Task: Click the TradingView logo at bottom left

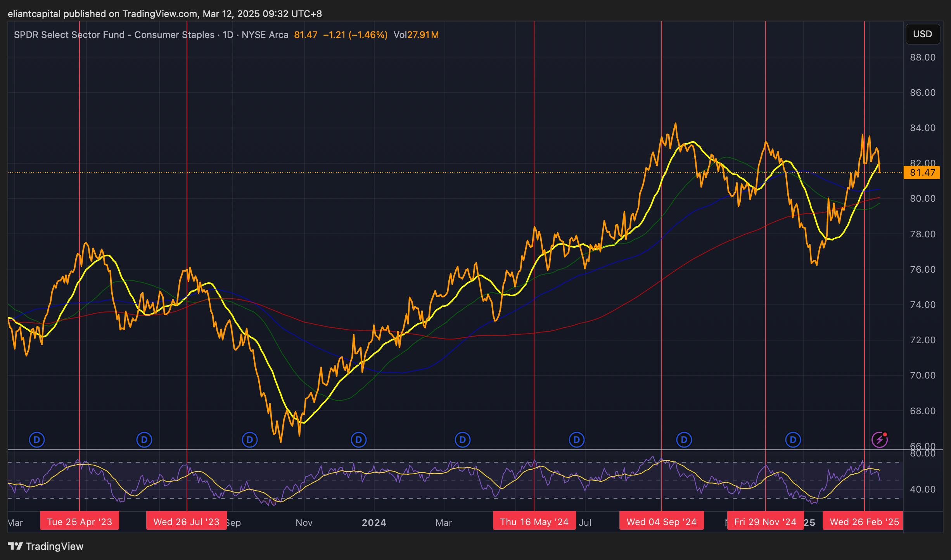Action: click(x=45, y=546)
